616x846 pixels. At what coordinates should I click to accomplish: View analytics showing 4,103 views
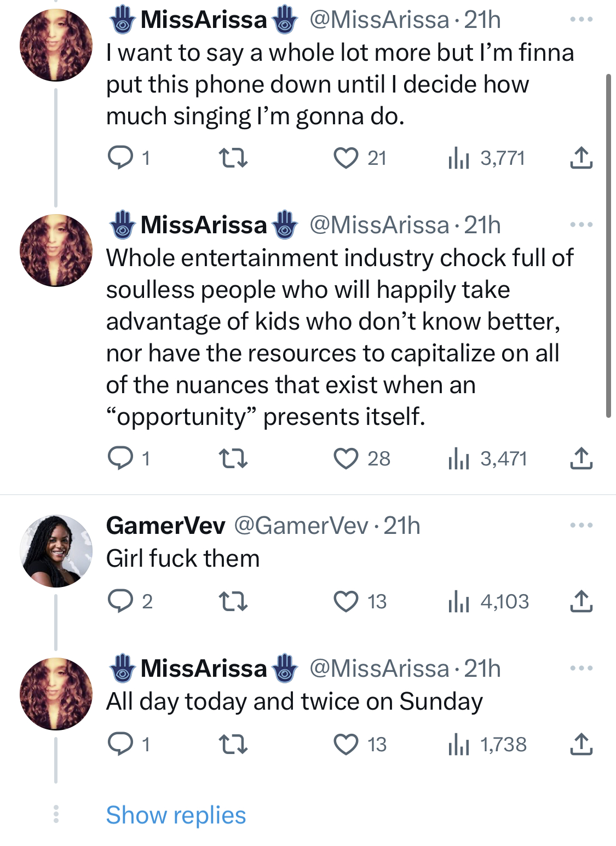coord(488,602)
